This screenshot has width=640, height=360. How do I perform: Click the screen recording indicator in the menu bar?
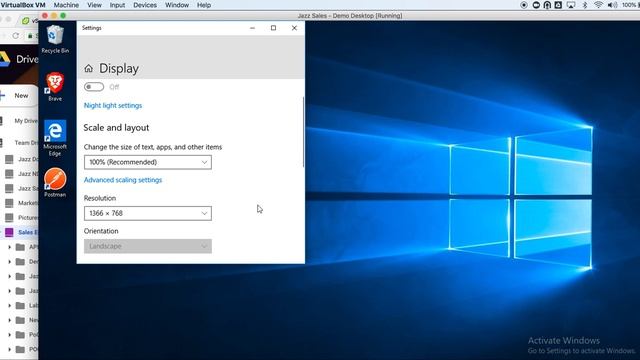point(524,5)
